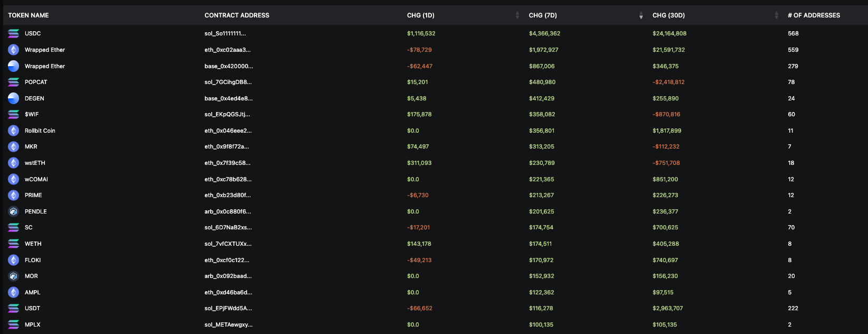Click the Ethereum icon beside MKR
868x334 pixels.
pos(14,146)
